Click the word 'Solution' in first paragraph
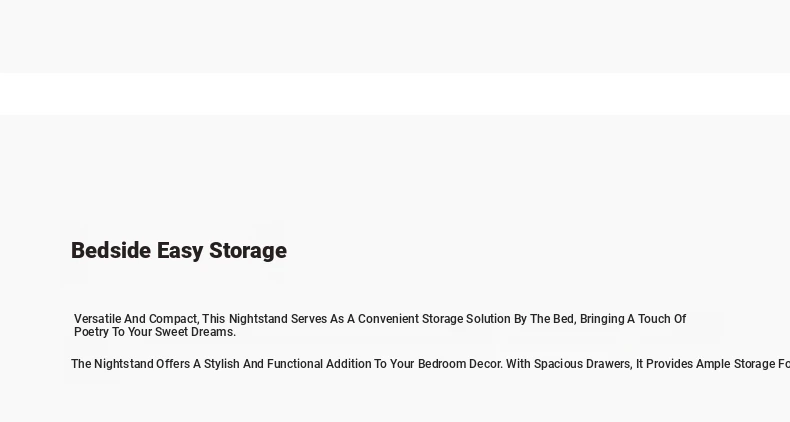Viewport: 790px width, 422px height. click(x=488, y=319)
